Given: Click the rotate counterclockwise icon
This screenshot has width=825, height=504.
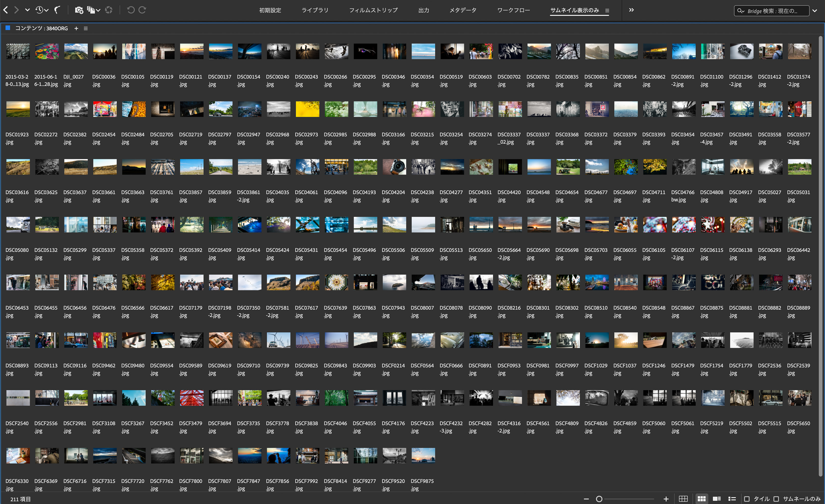Looking at the screenshot, I should point(131,10).
